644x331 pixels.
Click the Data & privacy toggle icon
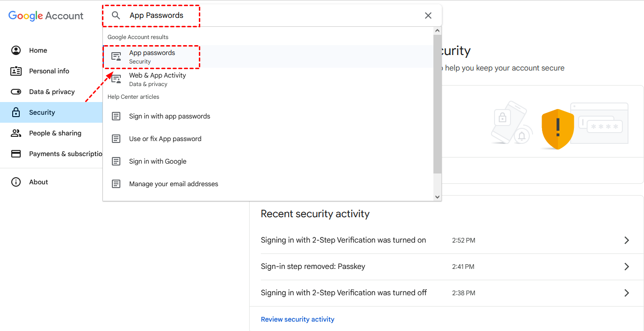[16, 92]
